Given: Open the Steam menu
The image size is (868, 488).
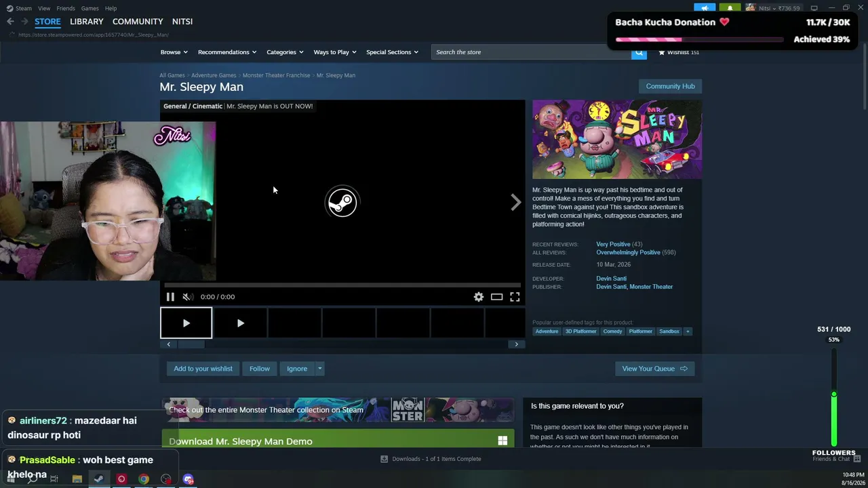Looking at the screenshot, I should tap(24, 8).
